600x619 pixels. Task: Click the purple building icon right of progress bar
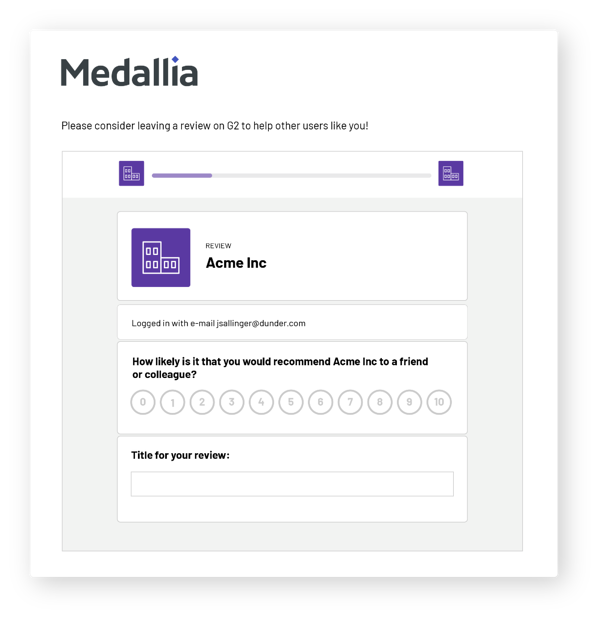pyautogui.click(x=451, y=173)
